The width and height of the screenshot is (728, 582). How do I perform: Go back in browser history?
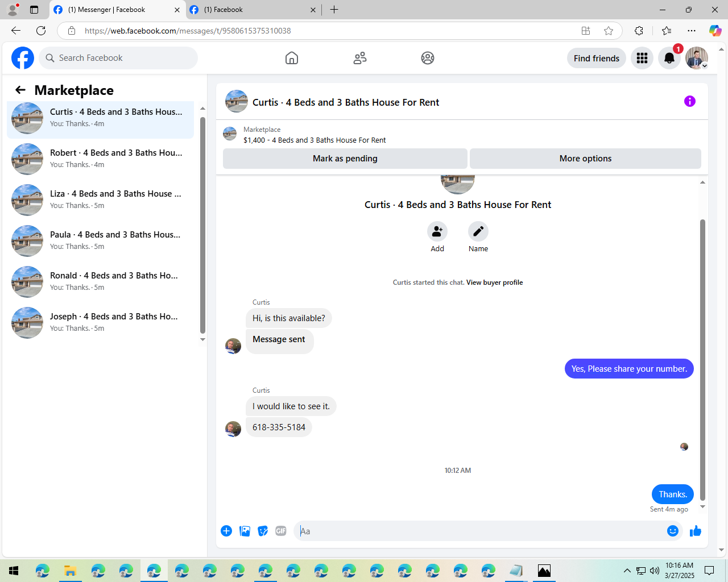[x=16, y=31]
